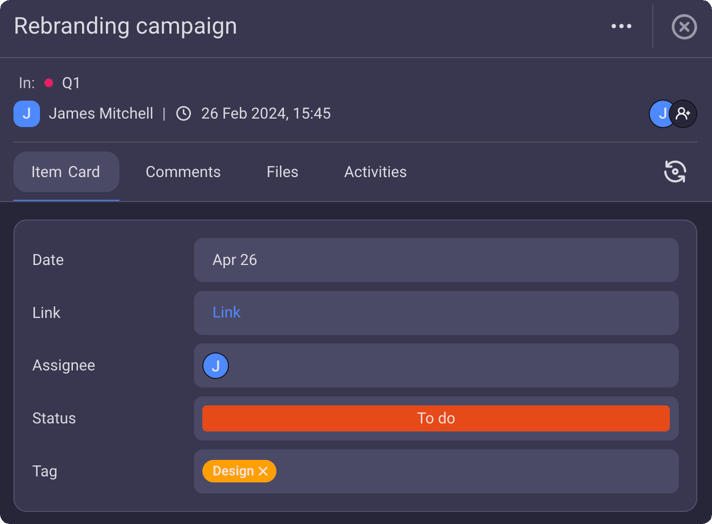
Task: Go to the Activities tab
Action: [x=375, y=172]
